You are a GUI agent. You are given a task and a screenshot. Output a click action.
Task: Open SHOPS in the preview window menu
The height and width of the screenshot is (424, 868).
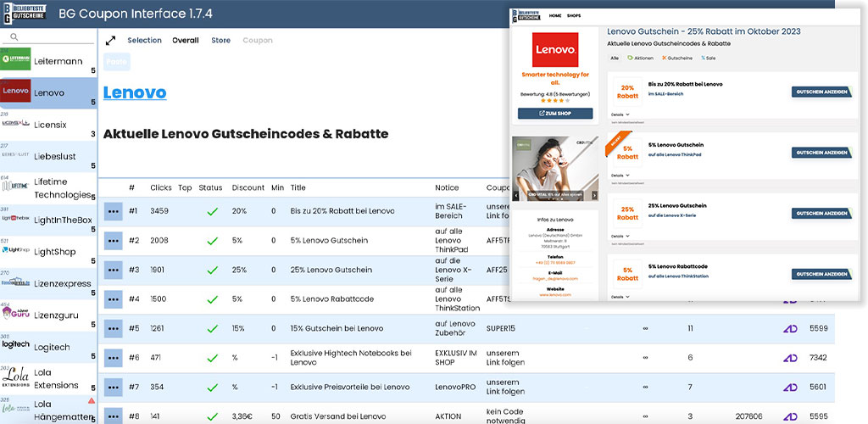point(574,16)
